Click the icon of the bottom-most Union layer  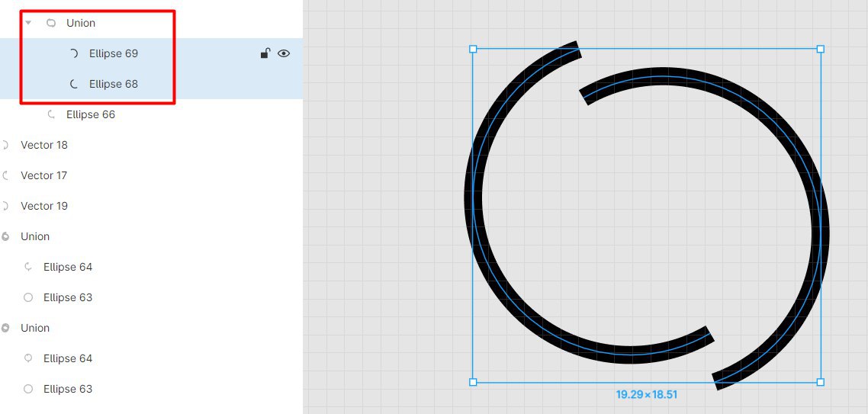(5, 328)
